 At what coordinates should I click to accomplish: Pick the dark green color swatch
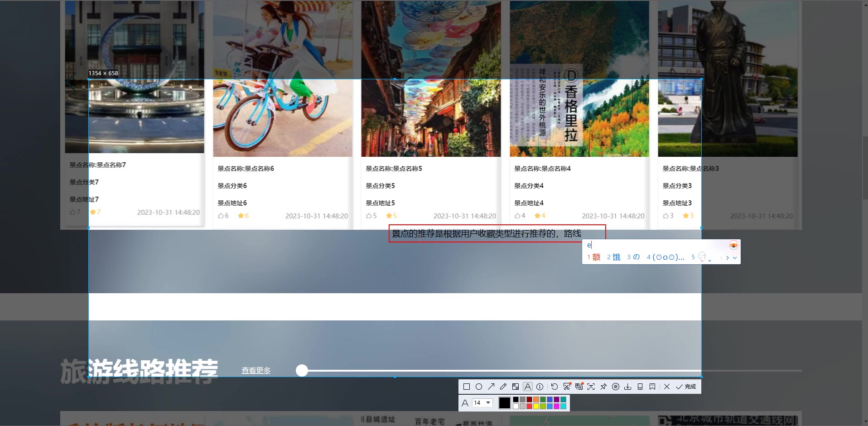(543, 399)
